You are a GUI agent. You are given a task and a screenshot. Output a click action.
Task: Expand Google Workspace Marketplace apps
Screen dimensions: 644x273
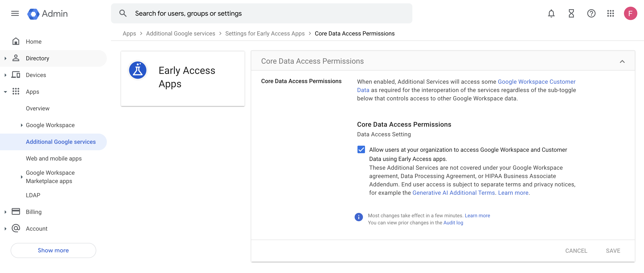(x=21, y=177)
